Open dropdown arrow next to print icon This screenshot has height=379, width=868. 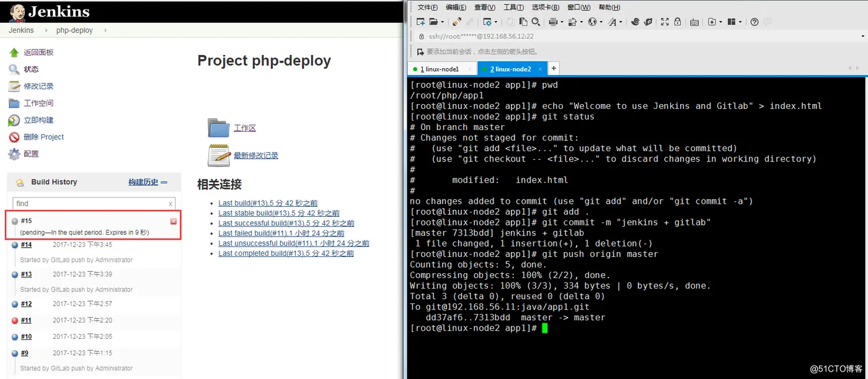[x=562, y=22]
